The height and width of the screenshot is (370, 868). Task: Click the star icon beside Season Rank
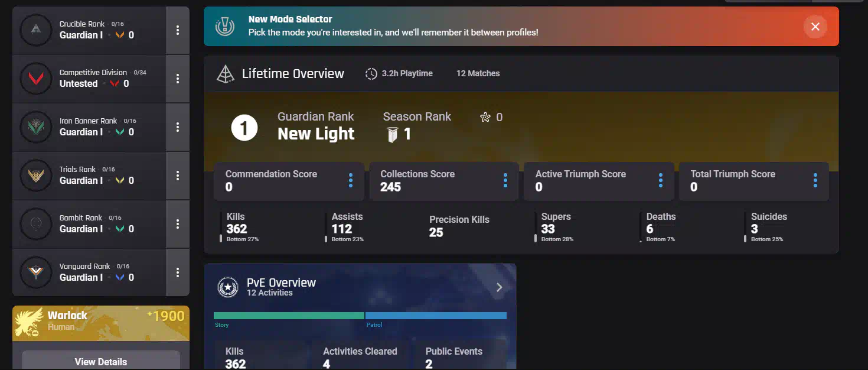tap(485, 117)
